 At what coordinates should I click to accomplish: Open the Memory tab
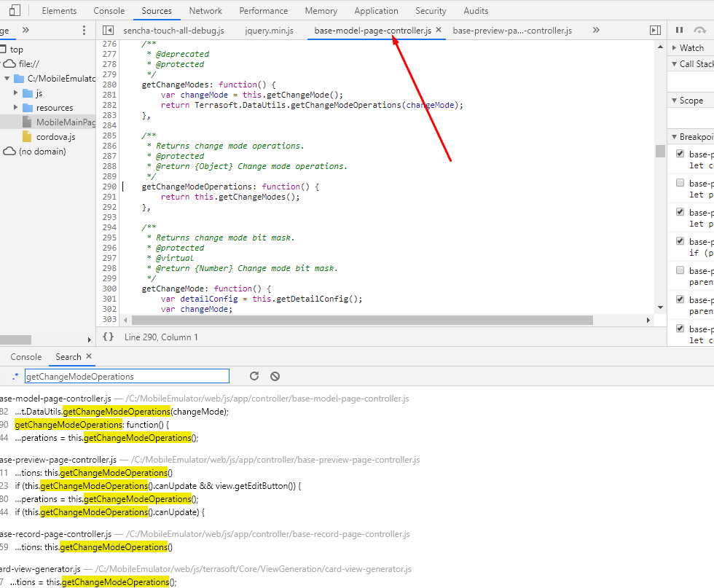click(x=321, y=10)
